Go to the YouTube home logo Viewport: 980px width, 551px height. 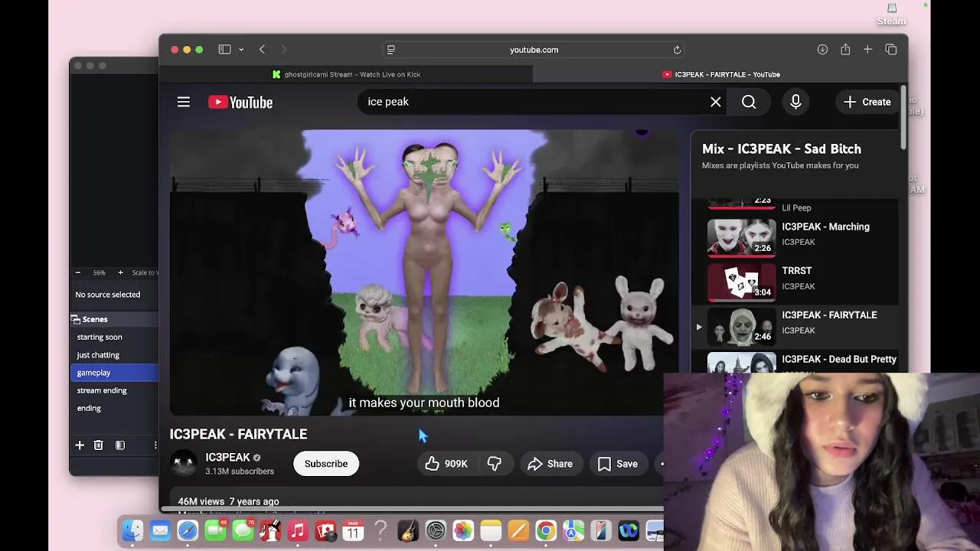pyautogui.click(x=240, y=102)
